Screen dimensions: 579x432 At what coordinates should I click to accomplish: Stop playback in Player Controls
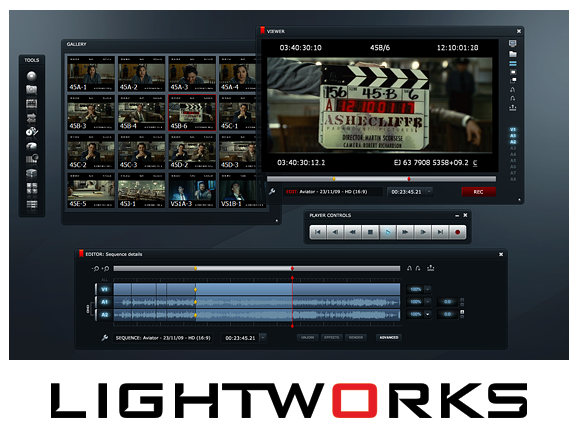[x=370, y=232]
